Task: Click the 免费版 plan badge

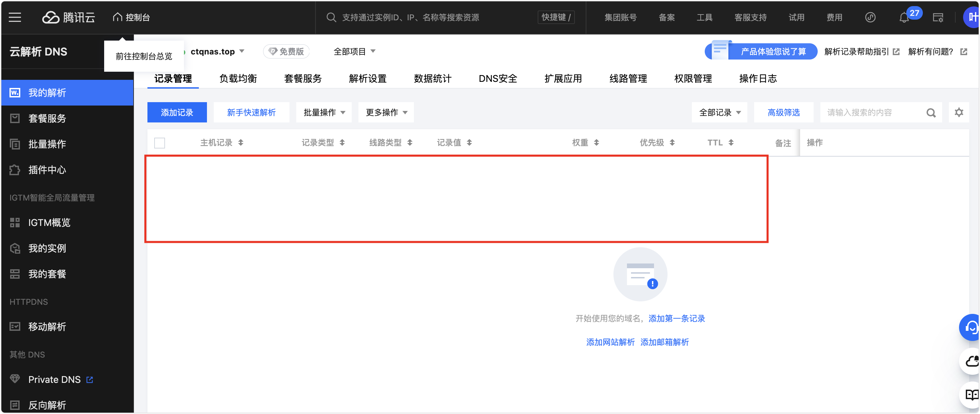Action: point(286,51)
